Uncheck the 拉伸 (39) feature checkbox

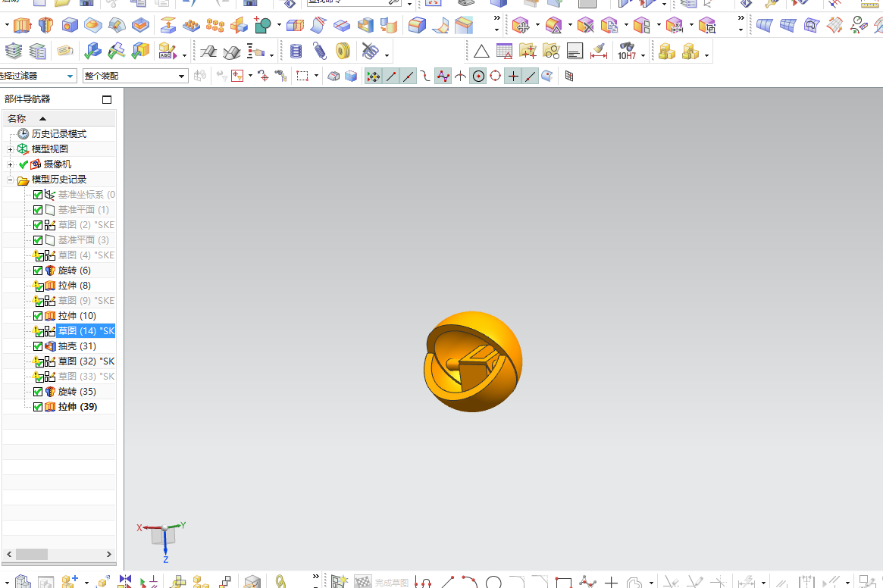pos(38,407)
